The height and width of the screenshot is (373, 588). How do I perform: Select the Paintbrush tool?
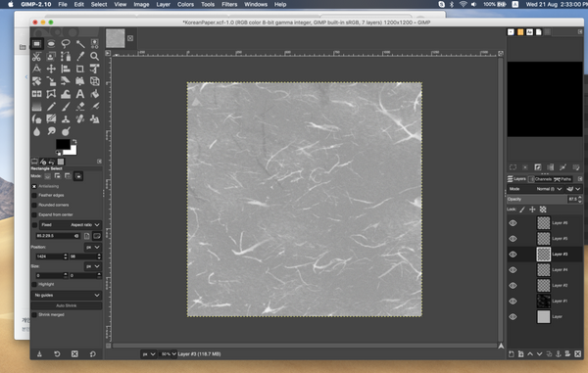pos(66,107)
